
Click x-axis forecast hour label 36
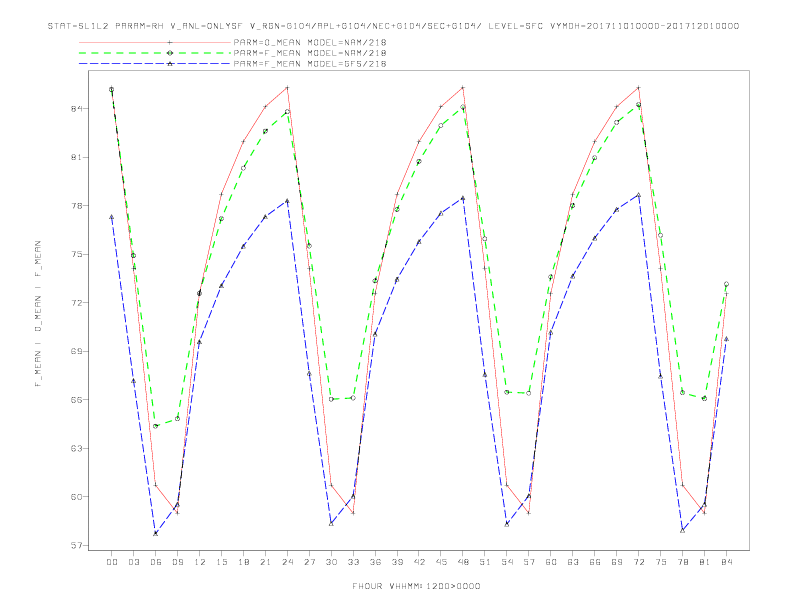click(x=375, y=562)
